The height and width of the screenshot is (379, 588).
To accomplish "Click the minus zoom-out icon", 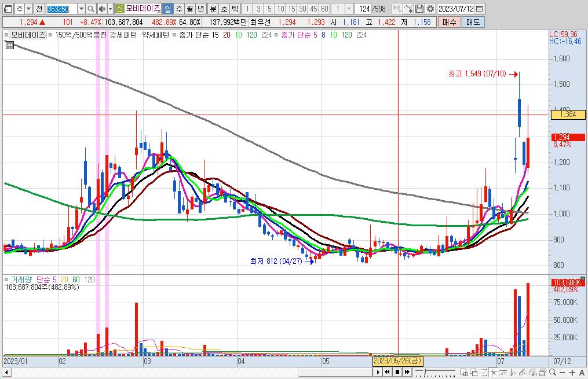I will pyautogui.click(x=562, y=372).
